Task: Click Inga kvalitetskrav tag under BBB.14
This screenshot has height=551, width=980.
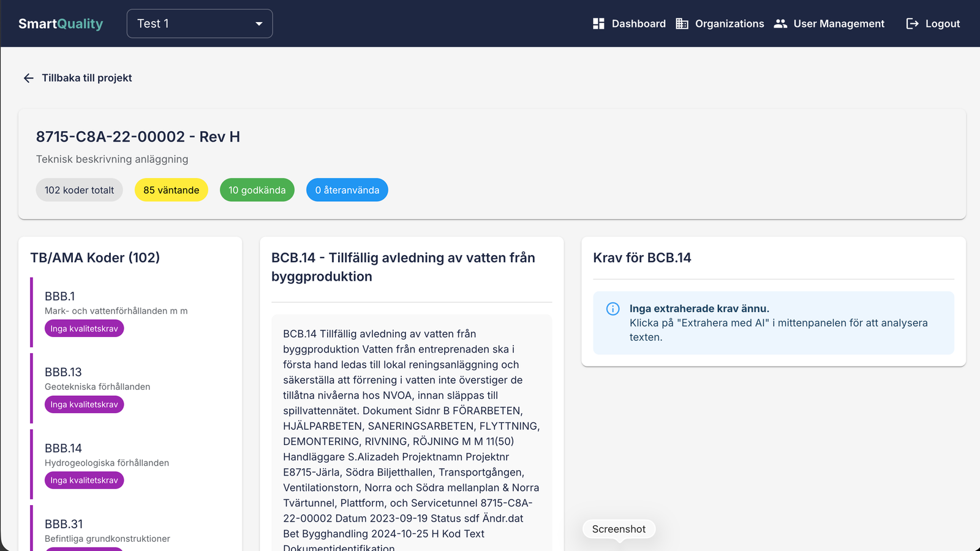Action: point(85,480)
